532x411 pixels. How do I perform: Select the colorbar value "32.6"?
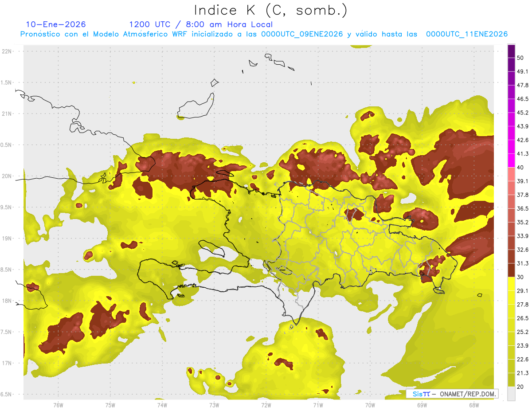(523, 250)
